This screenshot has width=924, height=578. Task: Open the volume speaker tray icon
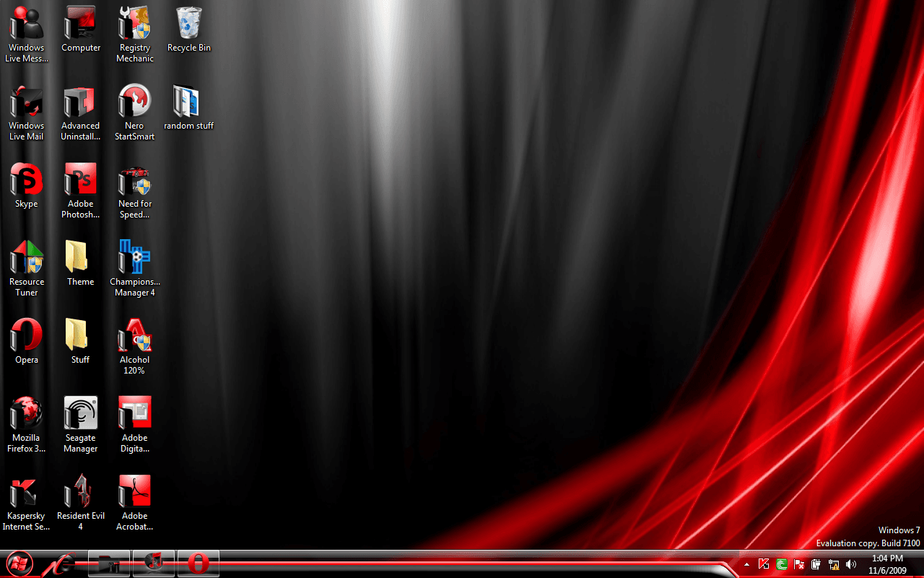point(851,564)
